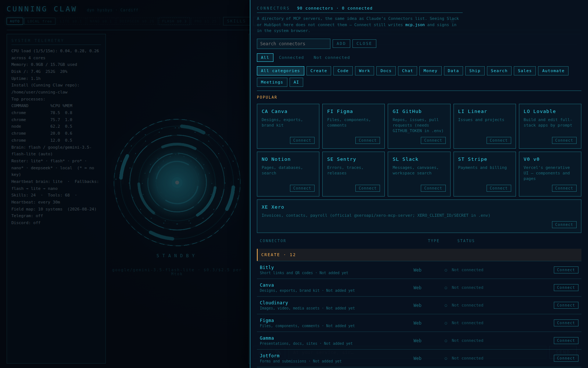Image resolution: width=588 pixels, height=368 pixels.
Task: Connect the v0 popular card
Action: click(564, 188)
